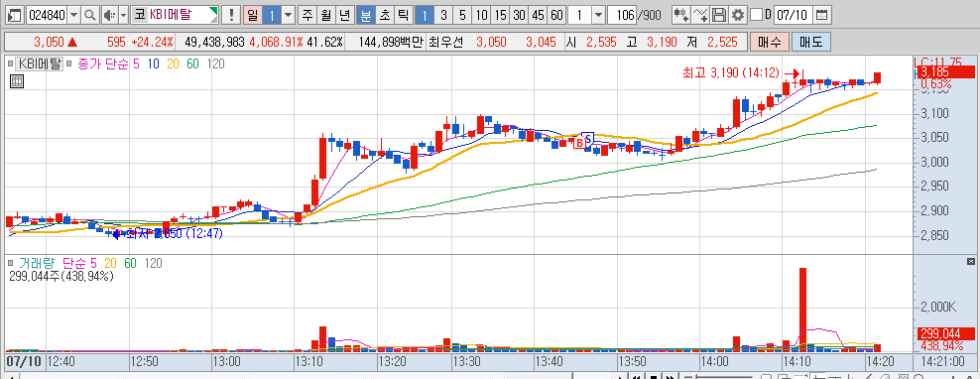Click the speaker sound alert icon

109,14
